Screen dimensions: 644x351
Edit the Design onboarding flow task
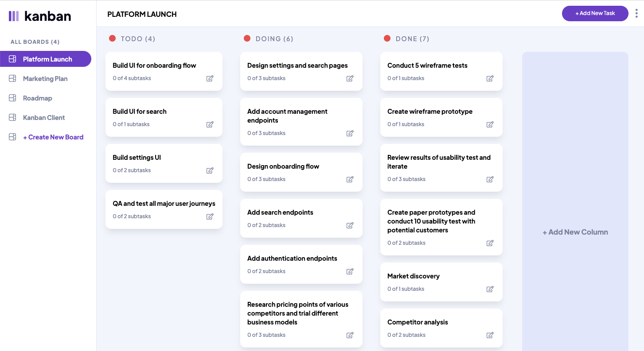tap(350, 179)
